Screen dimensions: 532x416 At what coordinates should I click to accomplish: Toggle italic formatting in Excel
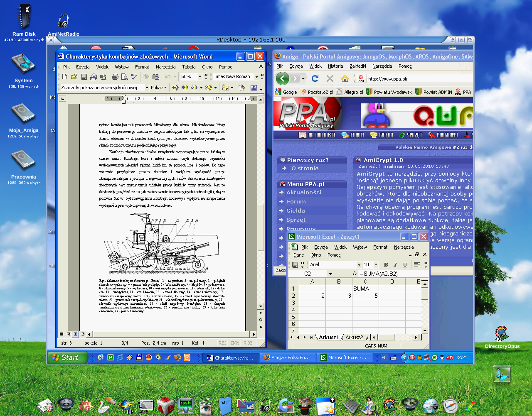click(395, 264)
